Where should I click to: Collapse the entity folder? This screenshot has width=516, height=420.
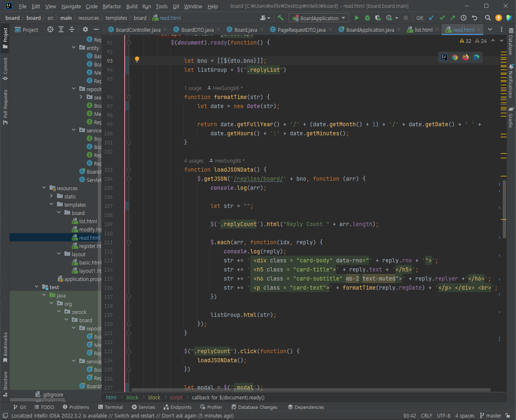click(74, 48)
